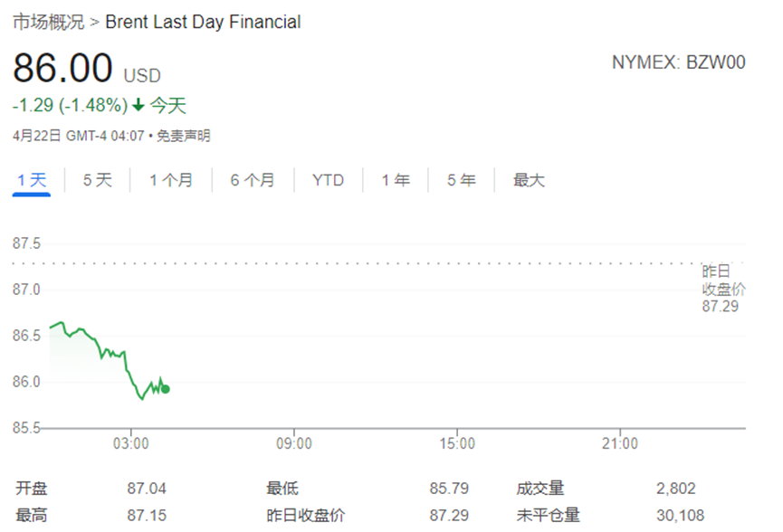
Task: Click the 昨日收盘价 87.29 chart label
Action: pyautogui.click(x=723, y=289)
